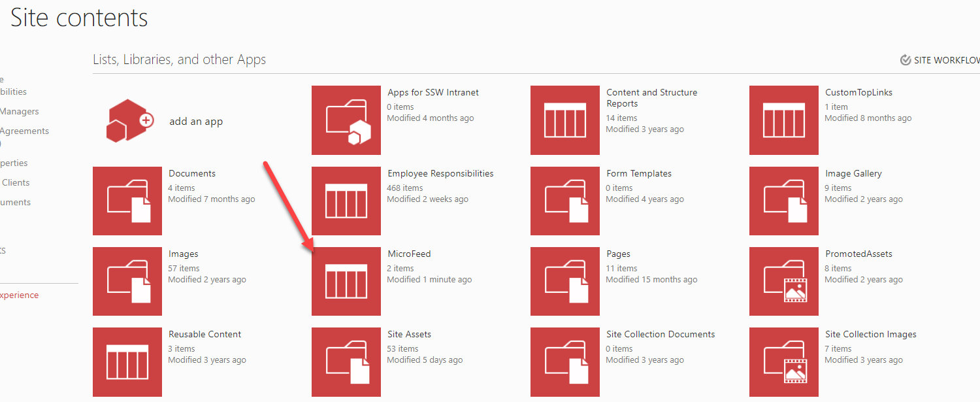Screen dimensions: 980x402
Task: Open the CustomTopLinks list tile icon
Action: [x=783, y=120]
